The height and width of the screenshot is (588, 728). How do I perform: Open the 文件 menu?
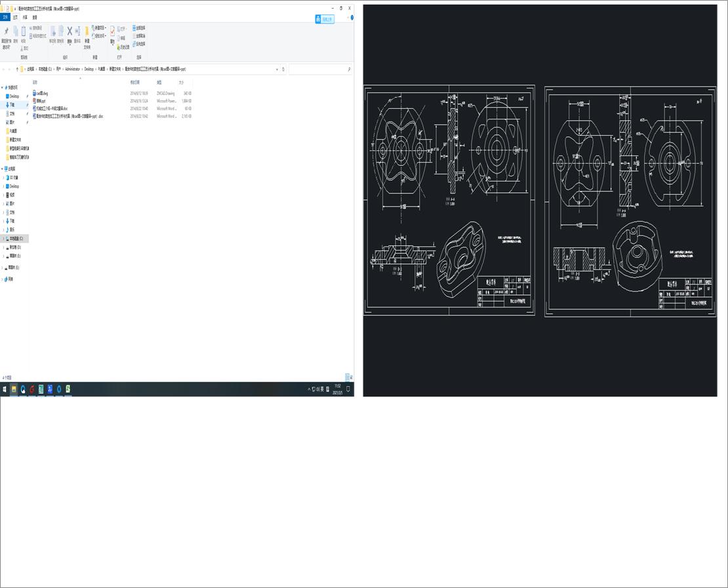6,17
